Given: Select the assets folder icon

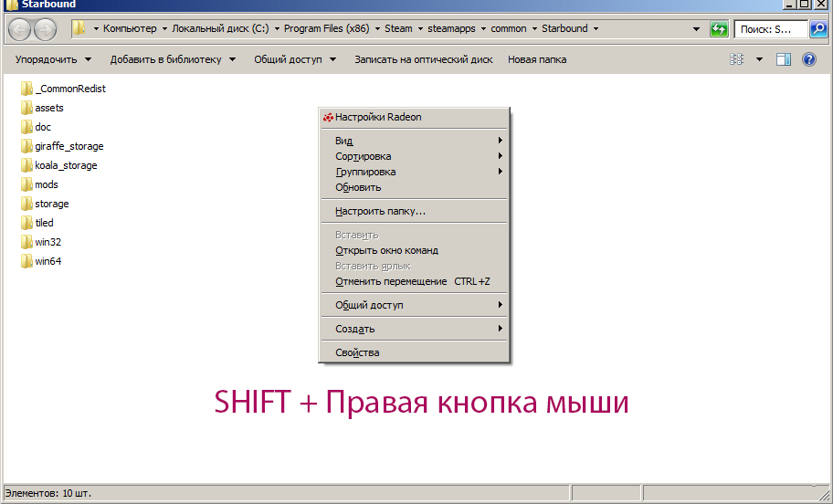Looking at the screenshot, I should click(x=26, y=108).
